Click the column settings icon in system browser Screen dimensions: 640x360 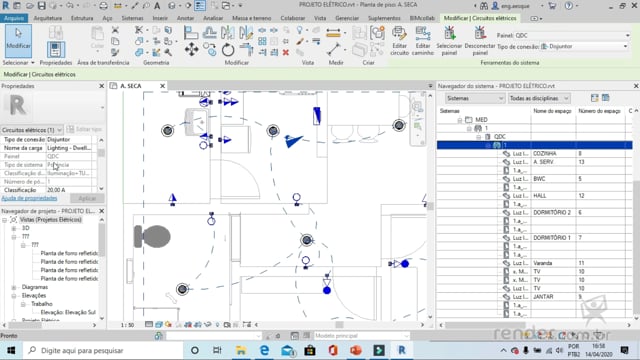coord(606,98)
